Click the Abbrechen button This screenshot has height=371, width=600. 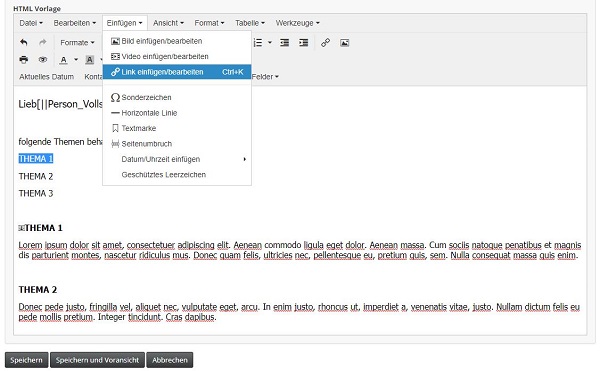coord(170,360)
